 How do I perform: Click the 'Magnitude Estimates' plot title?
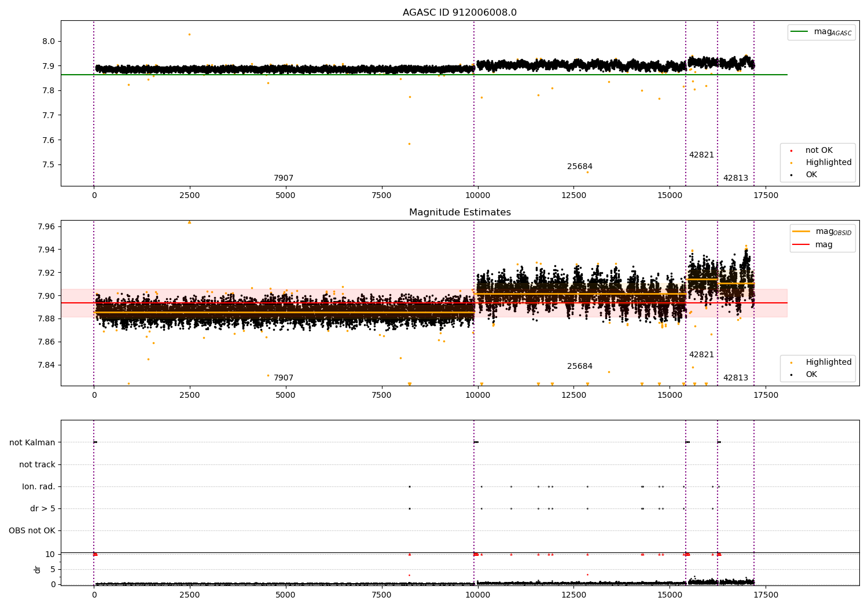pyautogui.click(x=459, y=213)
